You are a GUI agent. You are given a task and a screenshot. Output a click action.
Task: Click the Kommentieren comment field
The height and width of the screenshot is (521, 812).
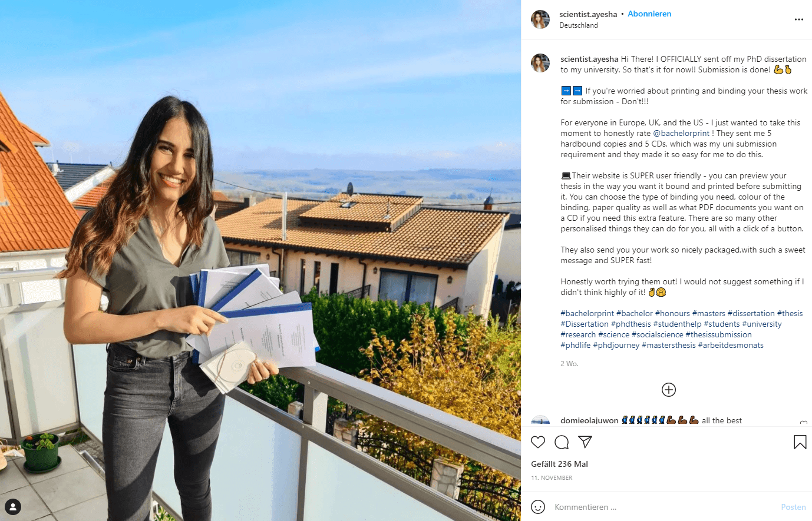(x=663, y=507)
